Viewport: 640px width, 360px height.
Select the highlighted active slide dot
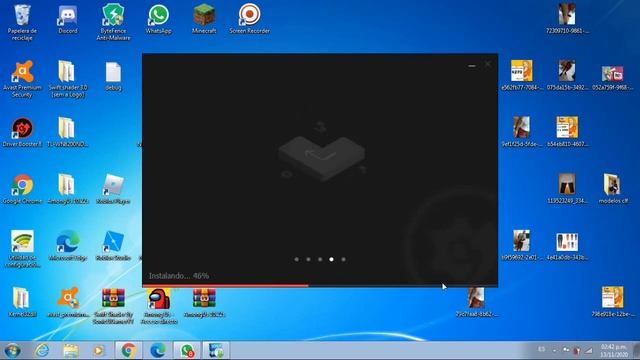pyautogui.click(x=331, y=259)
